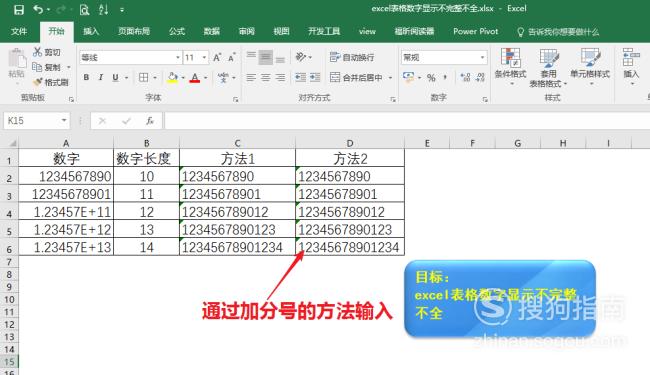Apply cell borders icon

143,77
